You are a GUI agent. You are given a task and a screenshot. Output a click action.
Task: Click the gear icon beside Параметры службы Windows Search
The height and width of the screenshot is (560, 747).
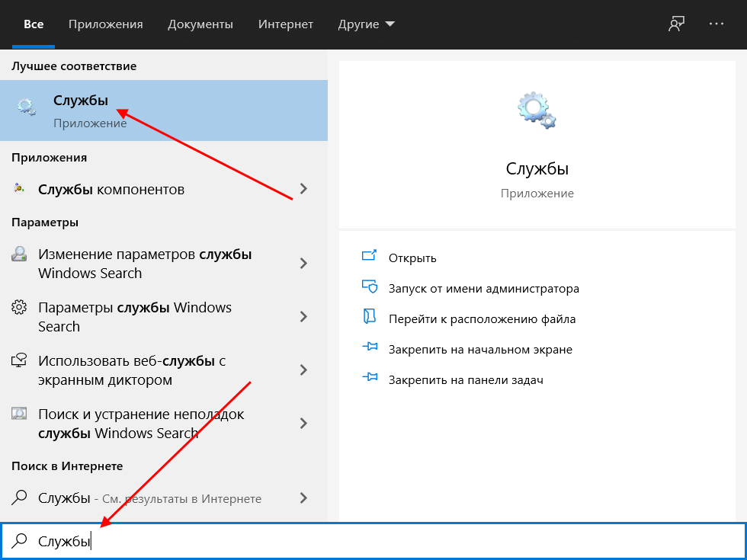(x=19, y=307)
